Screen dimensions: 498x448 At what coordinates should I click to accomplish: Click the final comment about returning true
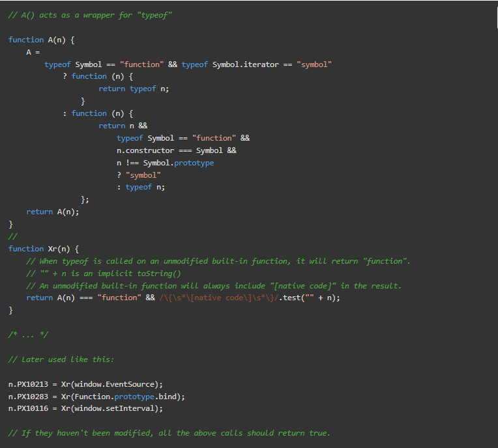click(169, 433)
